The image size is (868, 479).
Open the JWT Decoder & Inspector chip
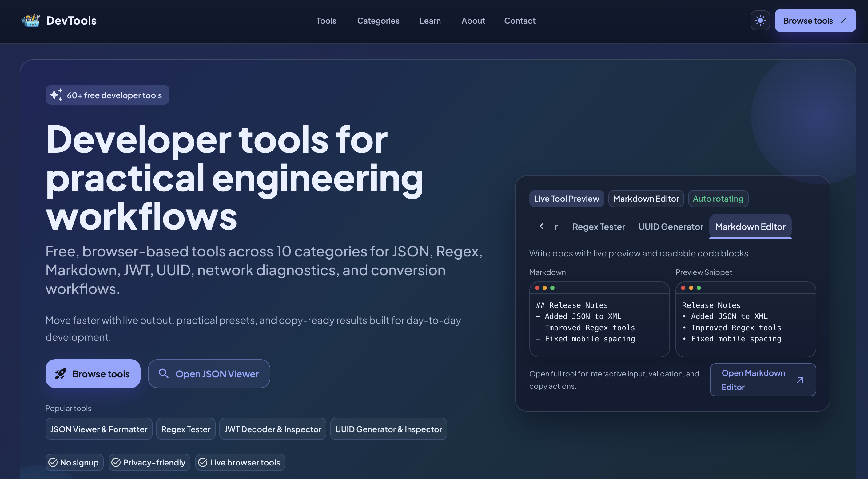point(273,429)
